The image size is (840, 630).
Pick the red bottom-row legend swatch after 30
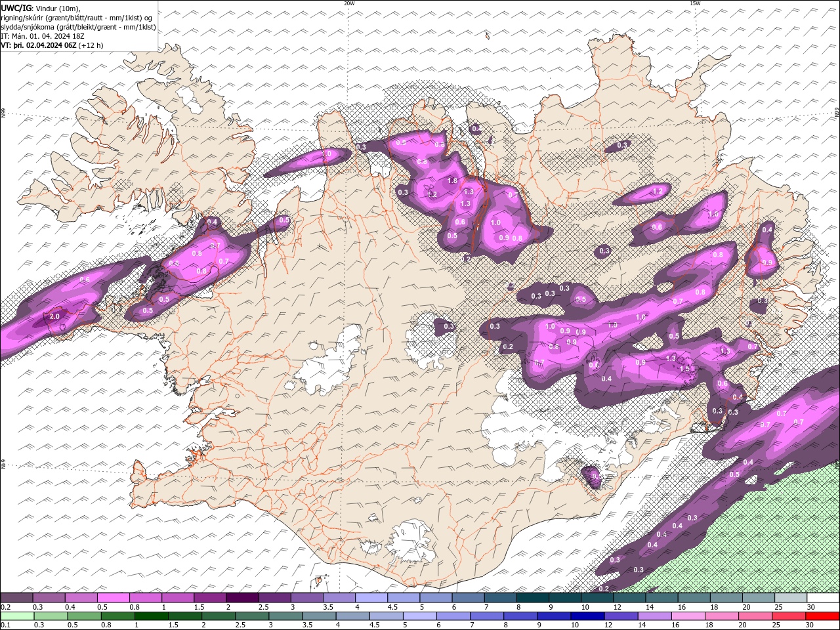click(822, 617)
